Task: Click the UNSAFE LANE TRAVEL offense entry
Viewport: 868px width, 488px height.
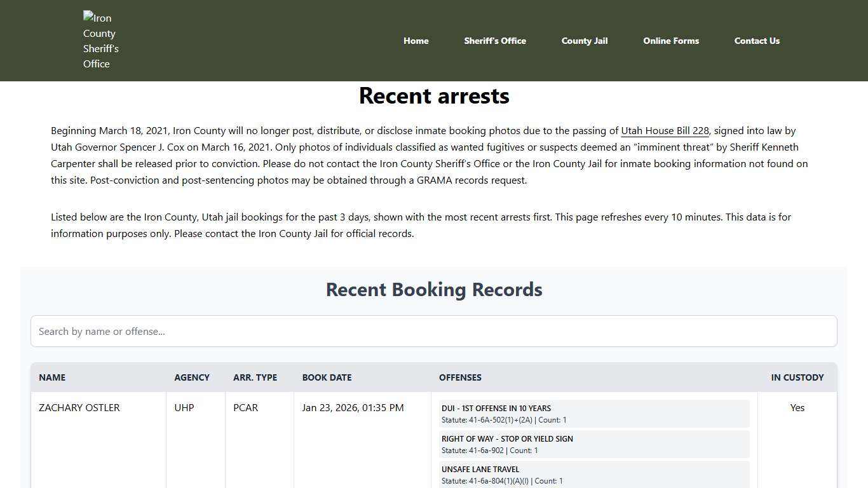Action: (594, 474)
